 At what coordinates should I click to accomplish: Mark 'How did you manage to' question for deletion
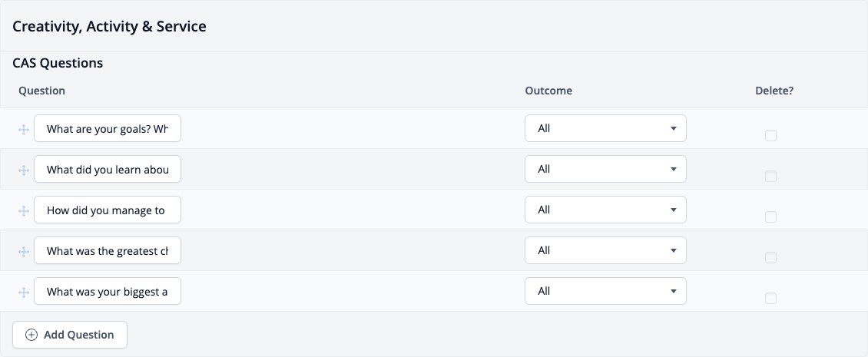tap(770, 217)
